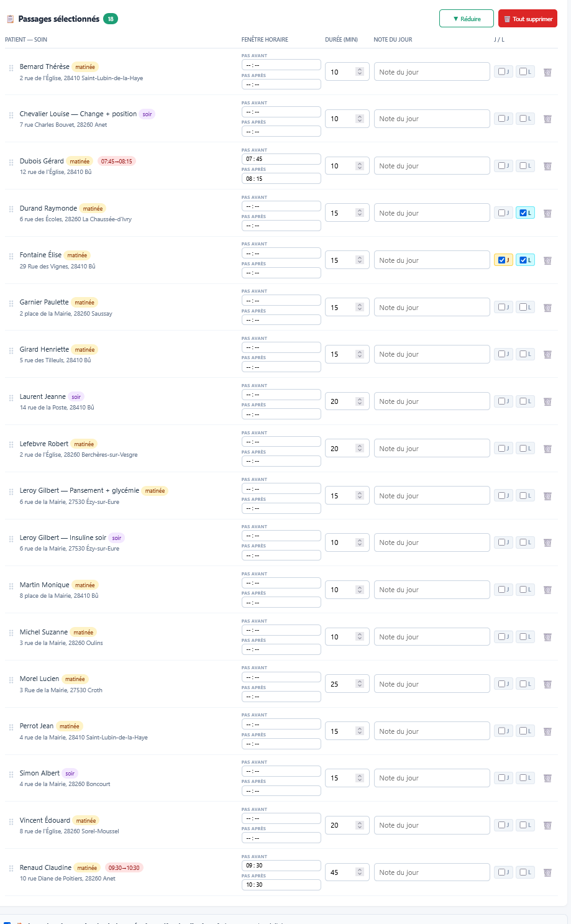Click drag handle next to Garnier Paulette
The image size is (571, 924).
[11, 304]
